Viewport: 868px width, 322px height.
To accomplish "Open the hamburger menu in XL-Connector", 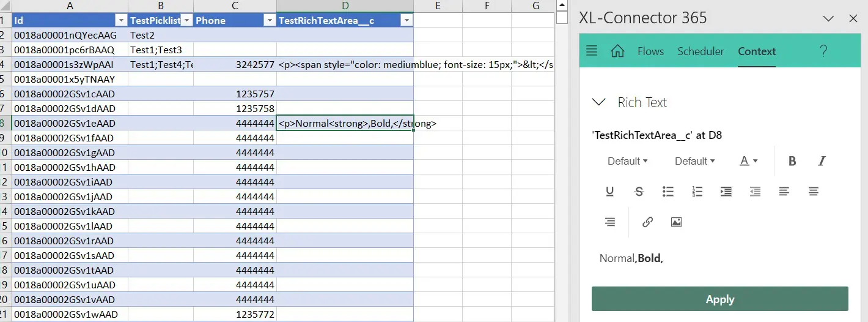I will click(591, 51).
